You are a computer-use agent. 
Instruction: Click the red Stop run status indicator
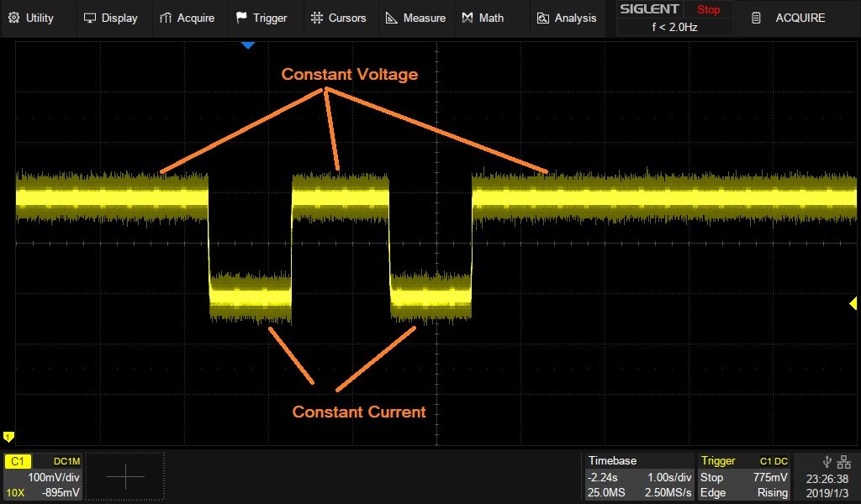pyautogui.click(x=708, y=9)
